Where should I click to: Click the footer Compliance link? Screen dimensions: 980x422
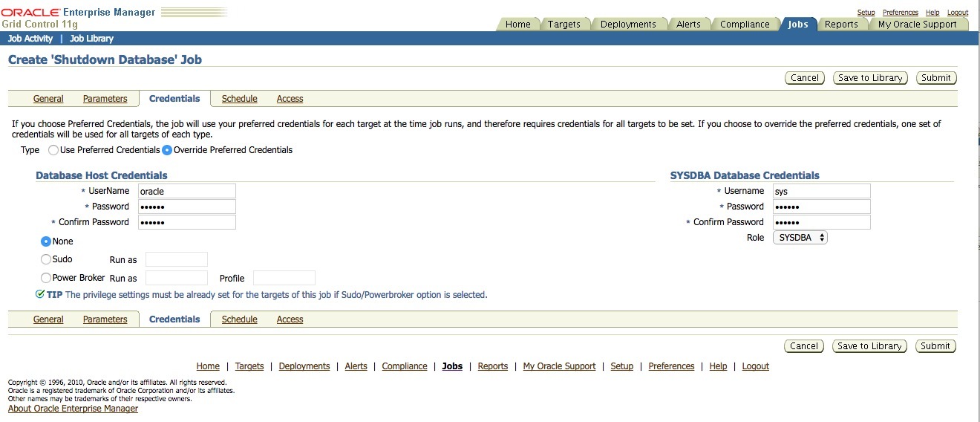coord(405,366)
